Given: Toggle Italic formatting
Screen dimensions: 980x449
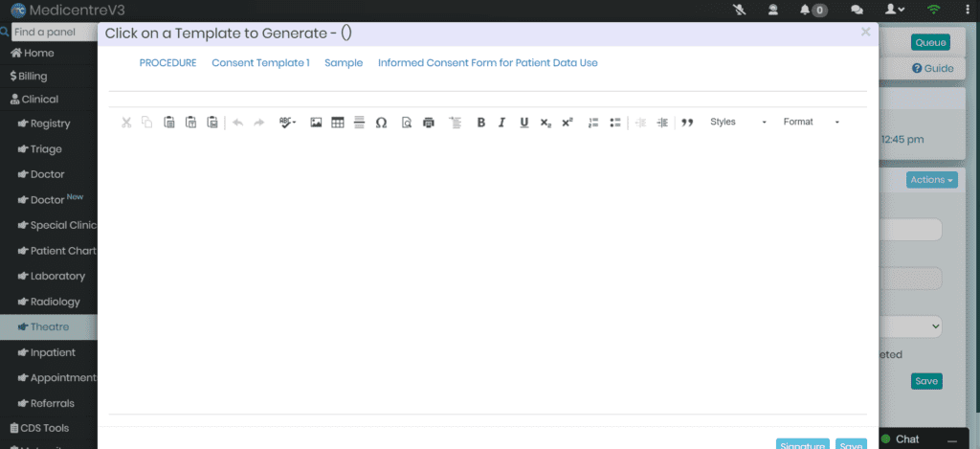Looking at the screenshot, I should coord(501,123).
